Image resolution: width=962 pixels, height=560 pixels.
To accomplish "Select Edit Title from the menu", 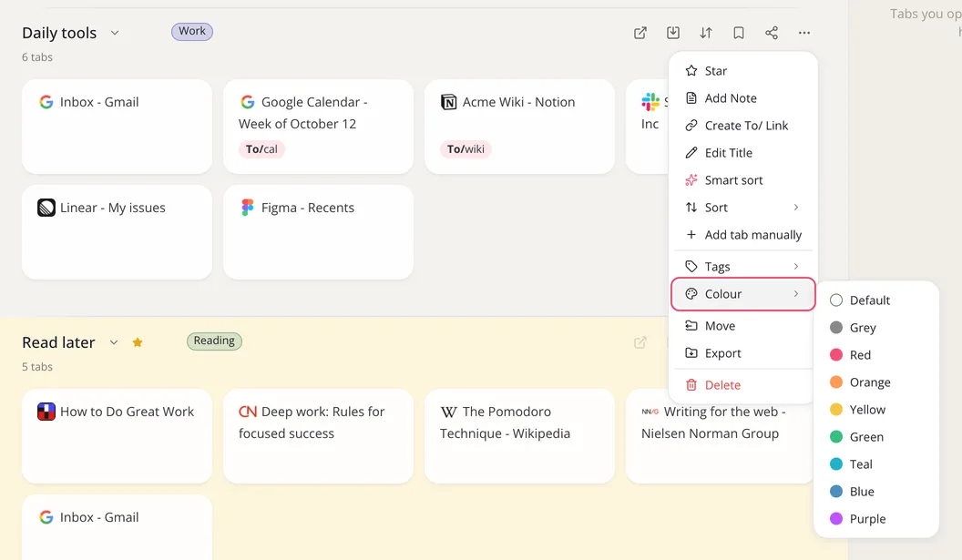I will click(x=743, y=153).
